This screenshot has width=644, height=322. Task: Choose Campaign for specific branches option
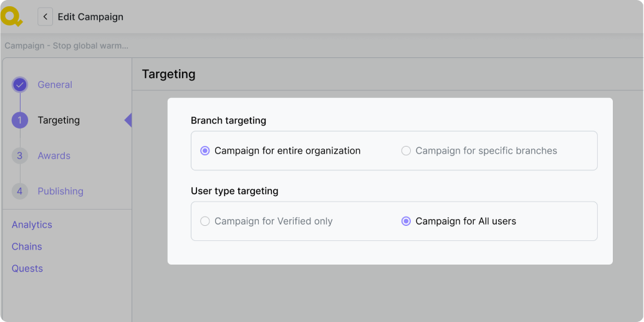pos(406,150)
